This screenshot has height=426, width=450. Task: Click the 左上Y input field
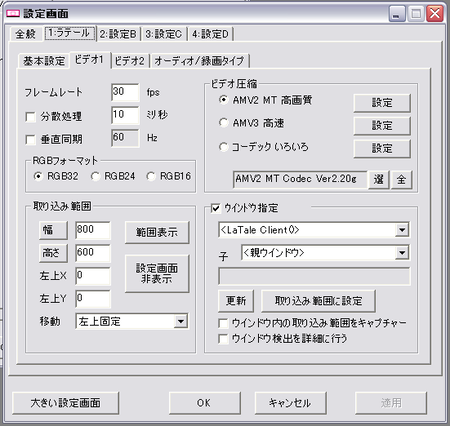[x=93, y=299]
